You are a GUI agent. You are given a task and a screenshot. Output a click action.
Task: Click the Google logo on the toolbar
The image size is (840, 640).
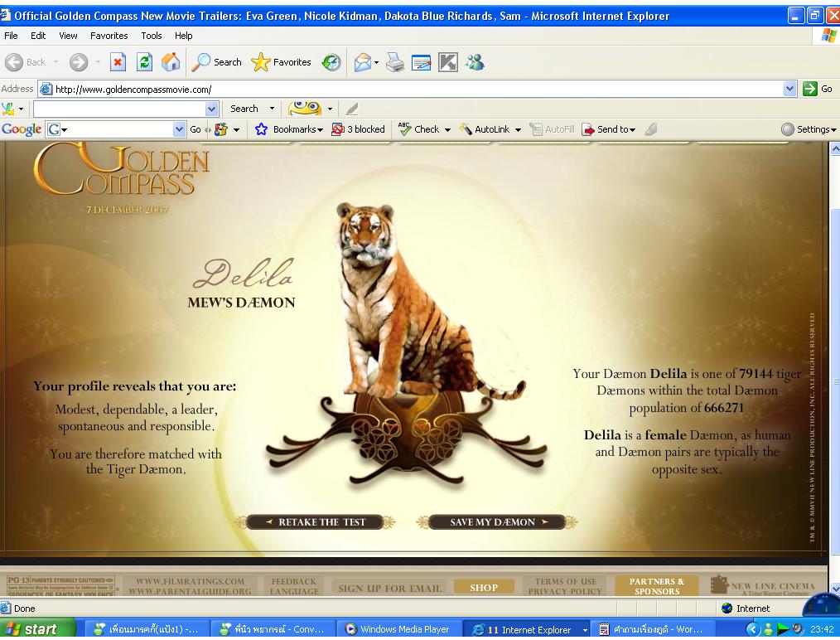[x=22, y=129]
